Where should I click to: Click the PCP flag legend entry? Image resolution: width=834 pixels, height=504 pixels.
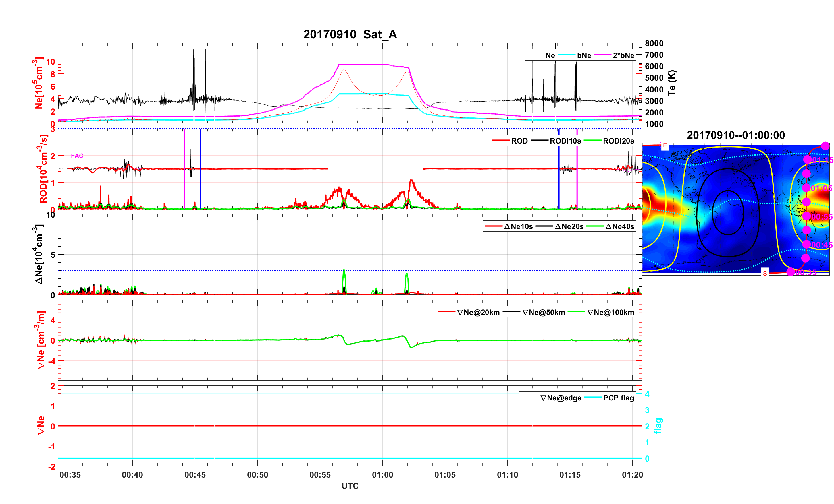point(619,398)
